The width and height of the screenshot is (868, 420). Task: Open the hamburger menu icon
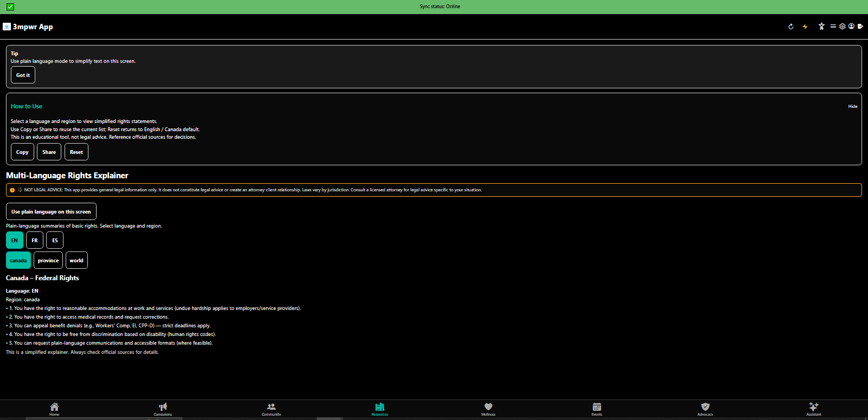[x=833, y=26]
